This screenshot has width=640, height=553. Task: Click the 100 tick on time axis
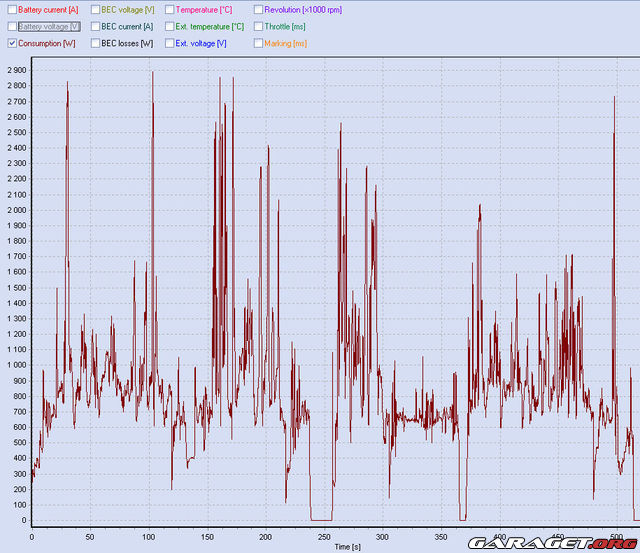pos(149,536)
